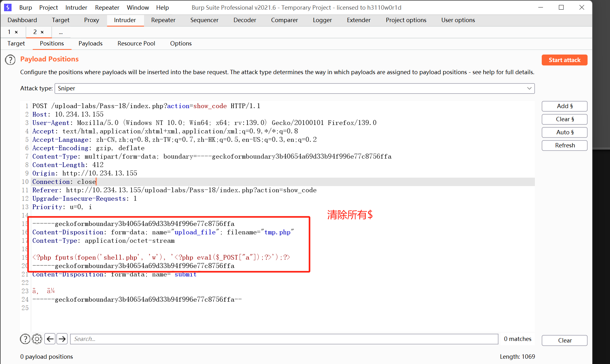Viewport: 610px width, 364px height.
Task: Switch to the main Target tab
Action: (x=60, y=20)
